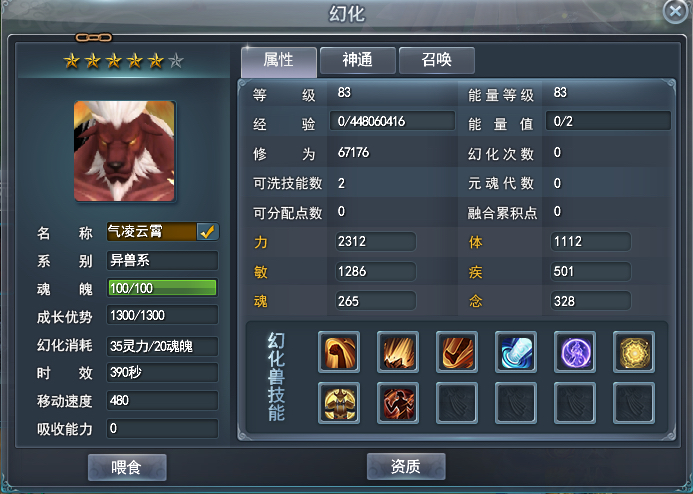Select the ground-smash burst skill icon
The width and height of the screenshot is (693, 494).
[398, 352]
